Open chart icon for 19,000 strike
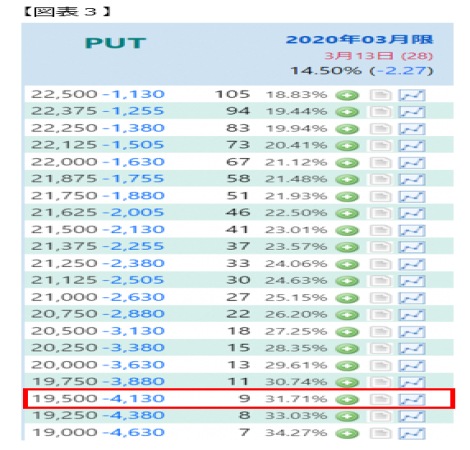Viewport: 470px width, 450px height. click(412, 433)
